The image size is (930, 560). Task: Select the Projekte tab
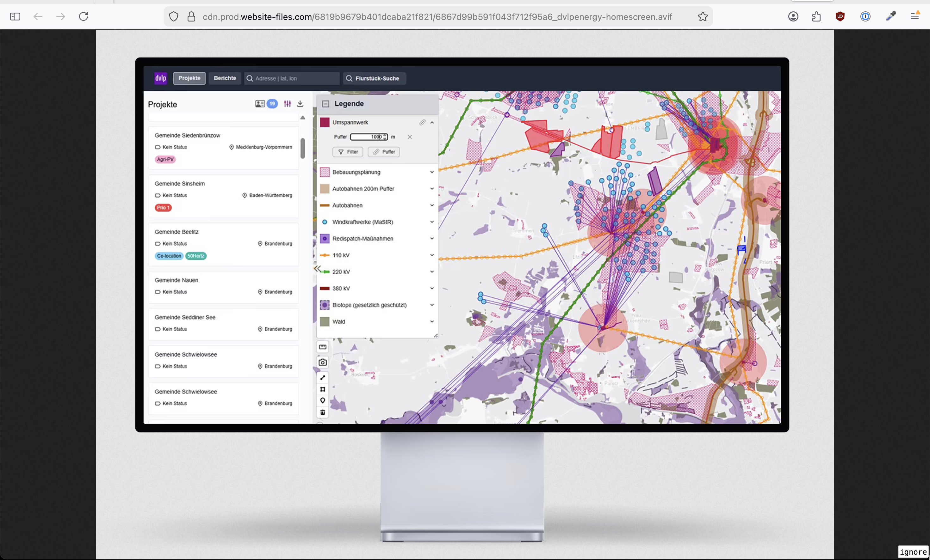point(189,78)
